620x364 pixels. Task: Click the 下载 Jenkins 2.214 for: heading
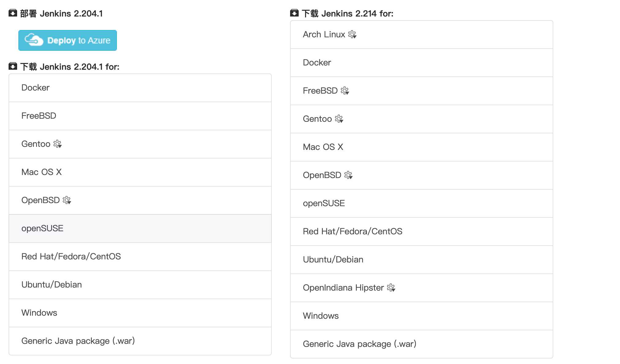coord(348,13)
